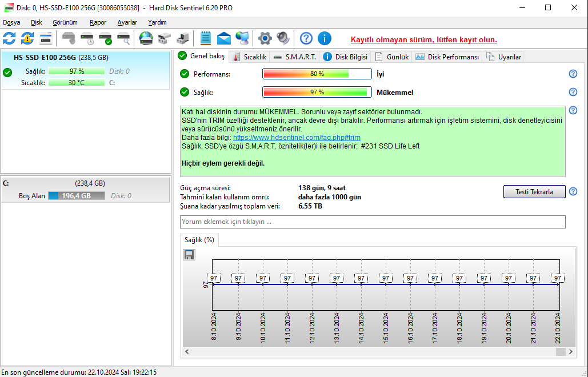Viewport: 588px width, 377px height.
Task: Click the question mark help toolbar icon
Action: click(x=306, y=38)
